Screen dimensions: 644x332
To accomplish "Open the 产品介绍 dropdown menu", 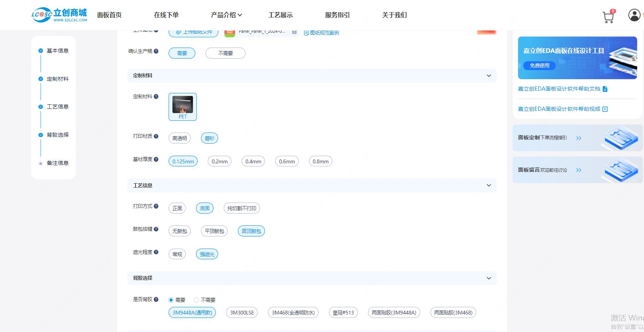I will 226,15.
